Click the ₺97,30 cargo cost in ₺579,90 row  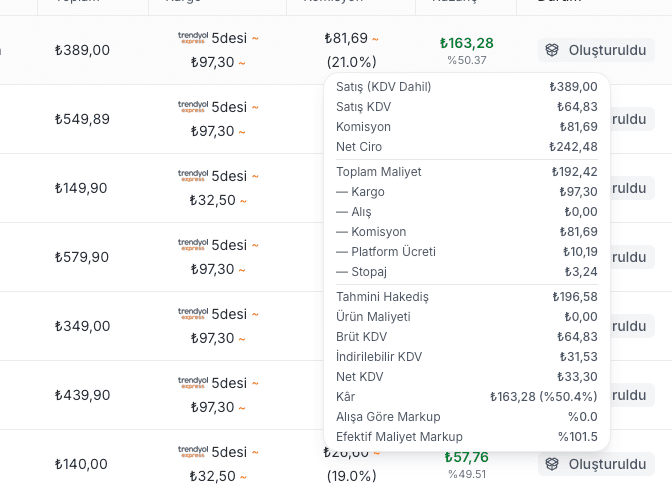coord(213,269)
